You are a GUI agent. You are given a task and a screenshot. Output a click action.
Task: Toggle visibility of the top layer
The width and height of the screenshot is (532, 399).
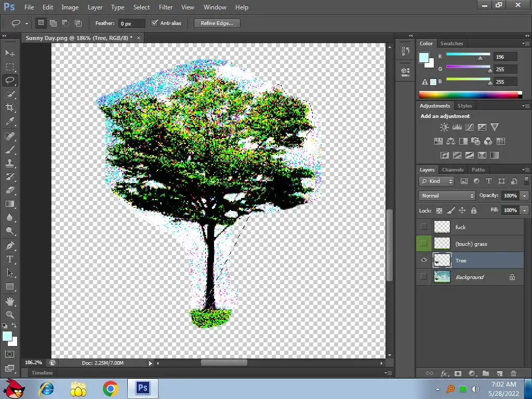[424, 227]
